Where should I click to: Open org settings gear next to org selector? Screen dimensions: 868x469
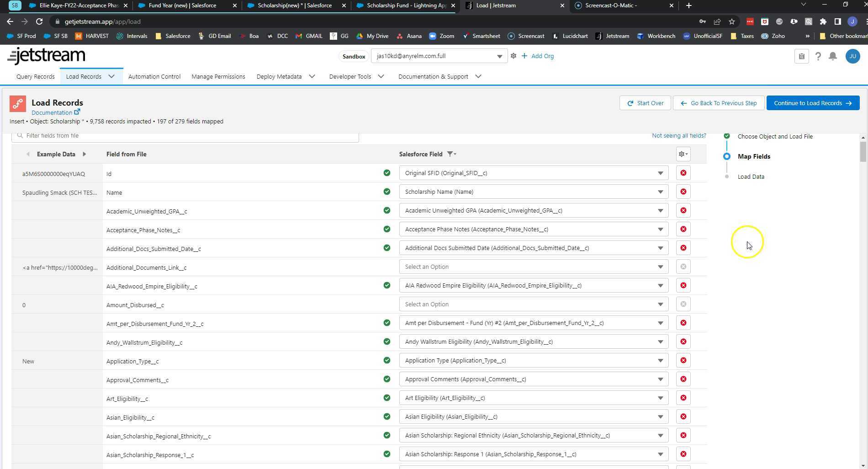coord(513,56)
